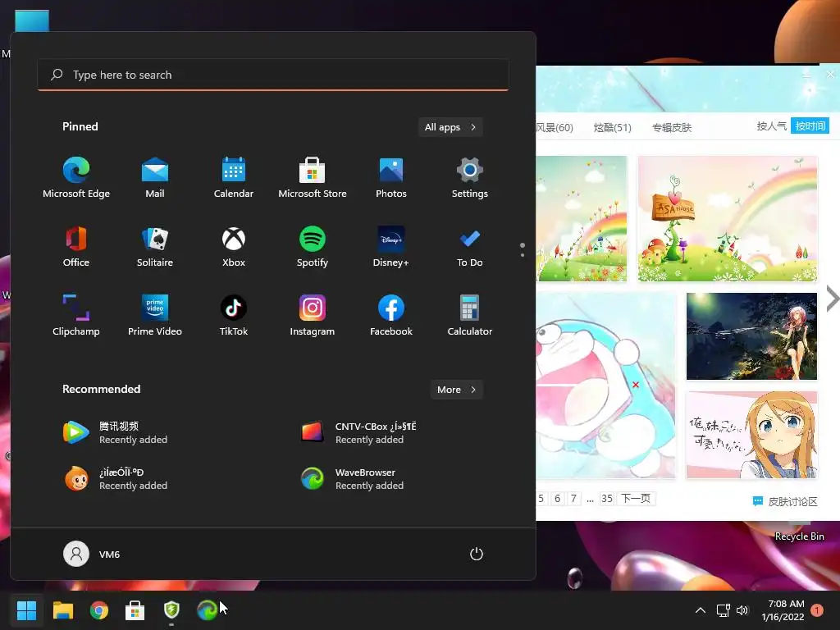Viewport: 840px width, 630px height.
Task: Open File Explorer from taskbar
Action: coord(62,609)
